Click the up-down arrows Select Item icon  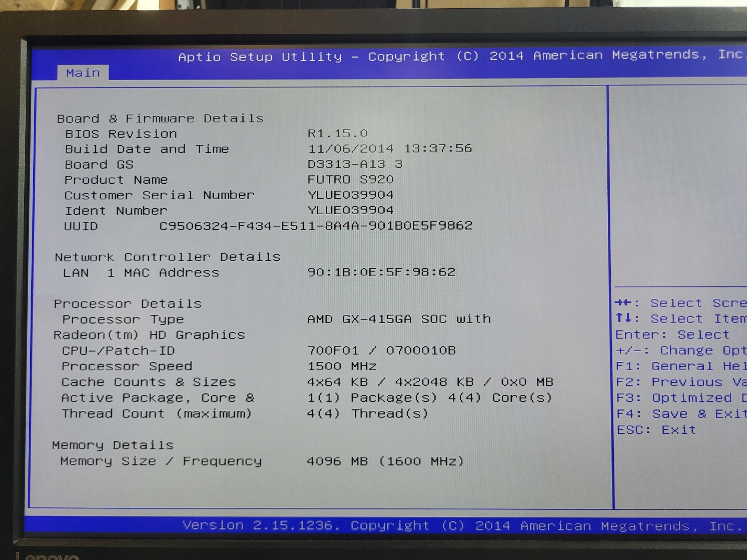pyautogui.click(x=623, y=318)
